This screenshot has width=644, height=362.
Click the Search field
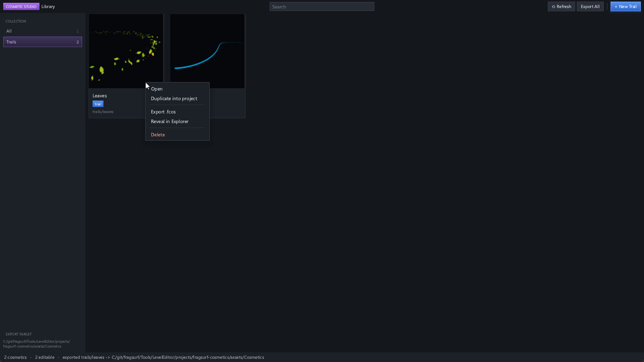click(x=322, y=6)
